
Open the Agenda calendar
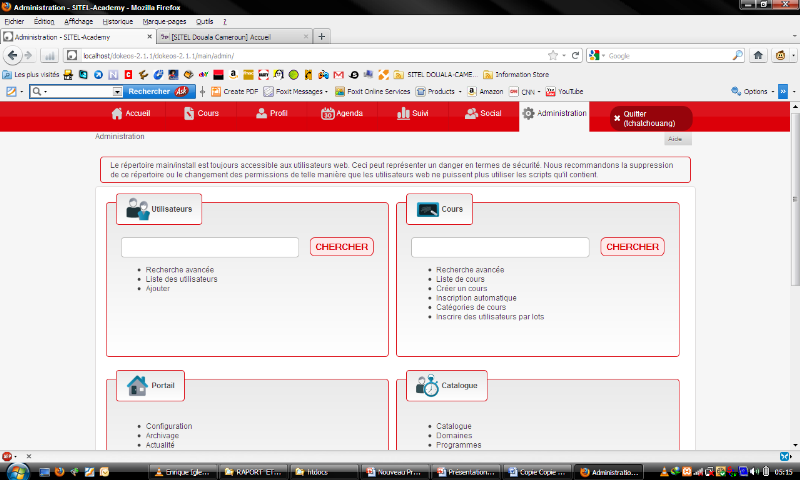(342, 113)
